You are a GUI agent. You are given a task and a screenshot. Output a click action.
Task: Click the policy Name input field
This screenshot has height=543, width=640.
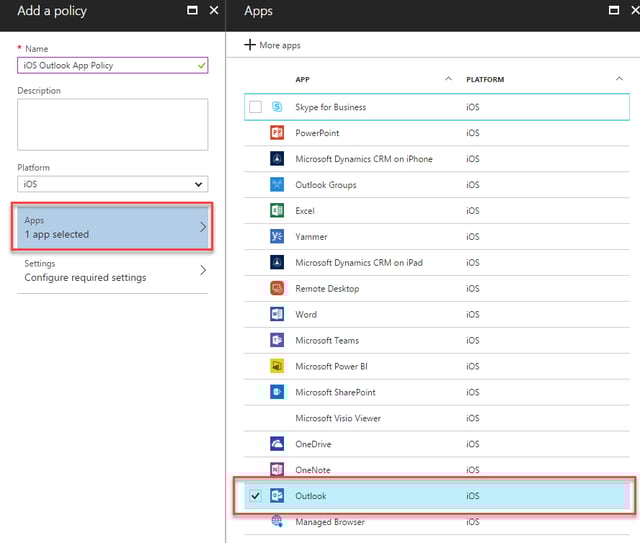113,65
